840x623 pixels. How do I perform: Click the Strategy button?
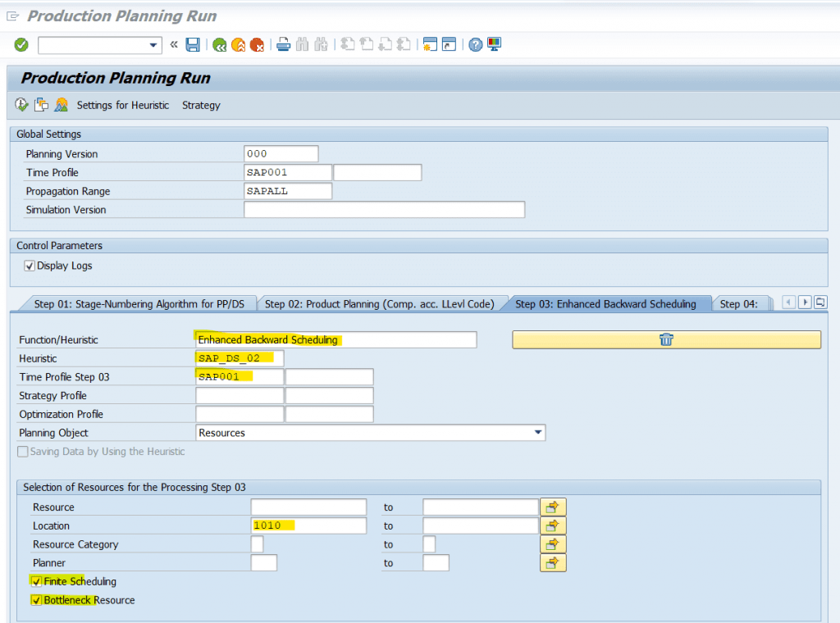[x=201, y=106]
